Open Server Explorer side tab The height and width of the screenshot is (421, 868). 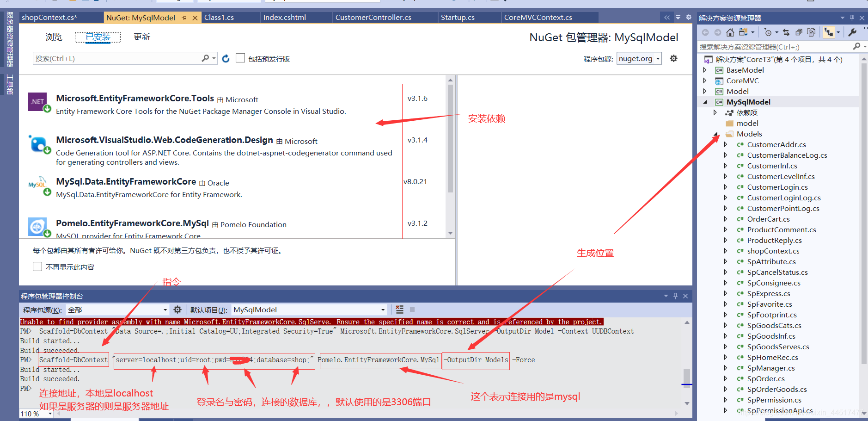(x=9, y=39)
